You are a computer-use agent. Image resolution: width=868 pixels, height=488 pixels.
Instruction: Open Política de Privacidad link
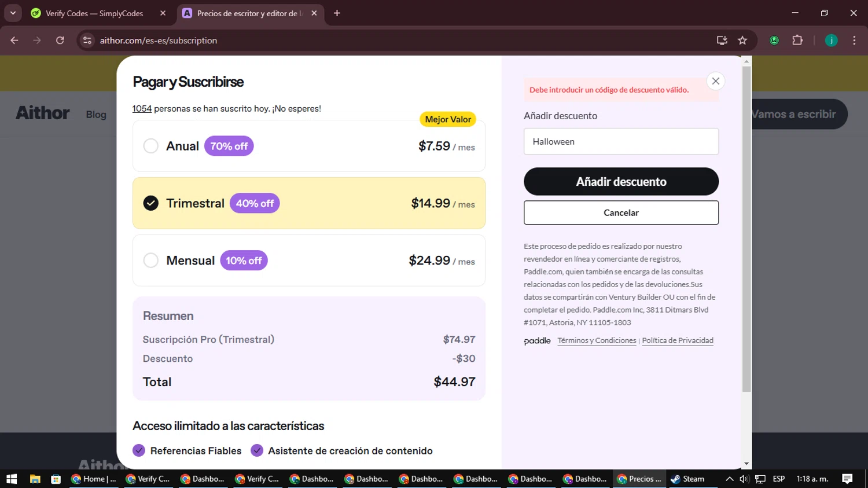(x=678, y=340)
